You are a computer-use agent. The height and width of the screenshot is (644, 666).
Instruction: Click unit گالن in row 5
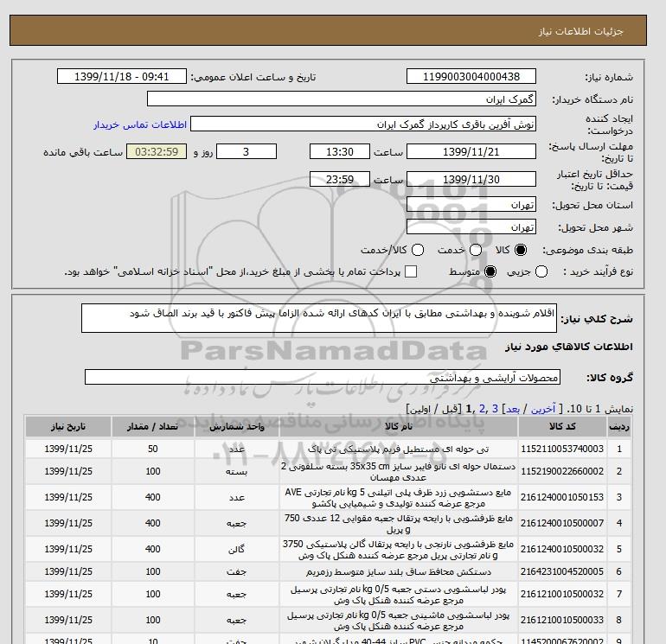point(237,549)
